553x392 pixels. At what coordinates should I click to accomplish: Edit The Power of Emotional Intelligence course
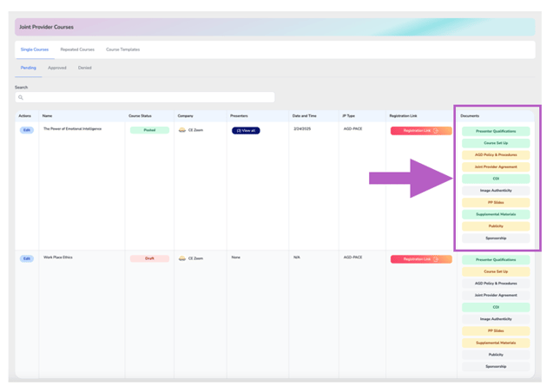coord(27,130)
